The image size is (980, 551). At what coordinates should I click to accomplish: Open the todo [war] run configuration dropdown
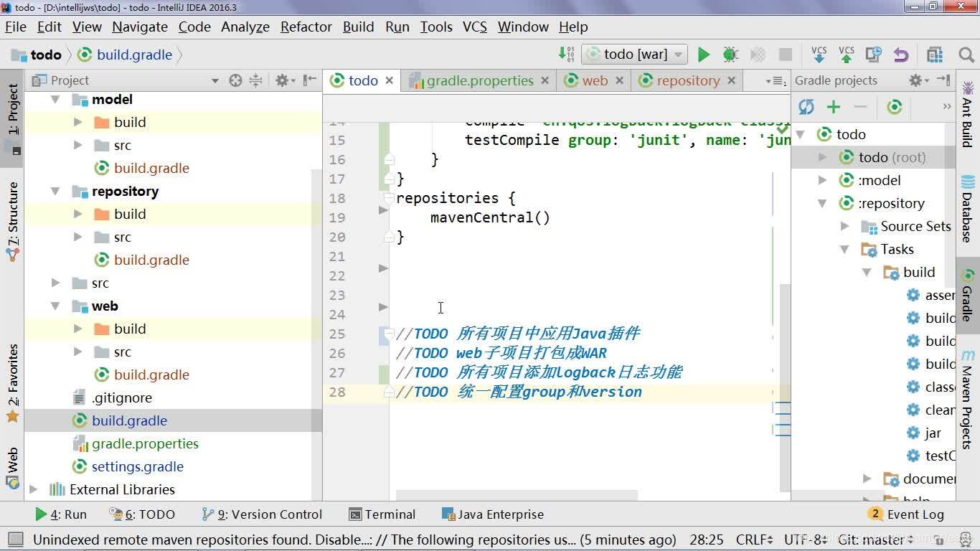coord(635,55)
